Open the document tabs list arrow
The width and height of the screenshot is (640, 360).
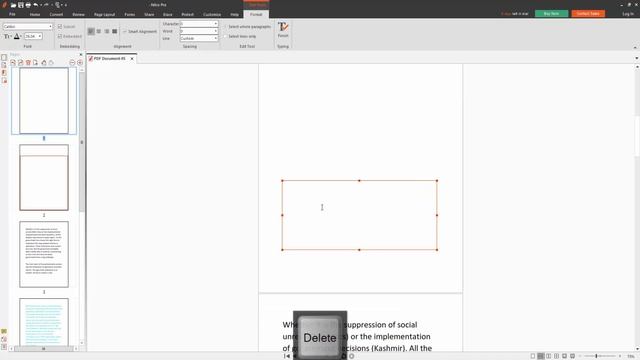coord(637,58)
